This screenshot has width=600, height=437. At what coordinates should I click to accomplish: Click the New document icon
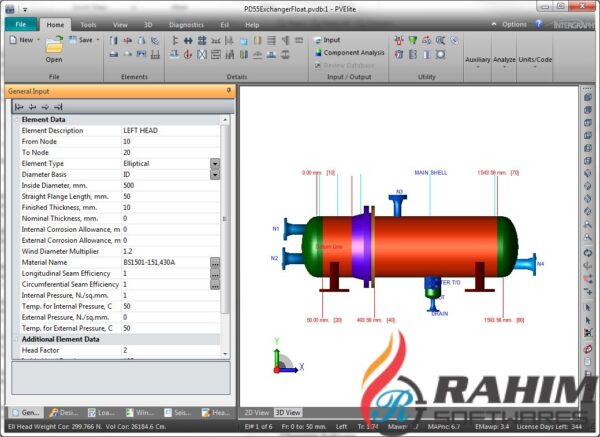coord(12,40)
